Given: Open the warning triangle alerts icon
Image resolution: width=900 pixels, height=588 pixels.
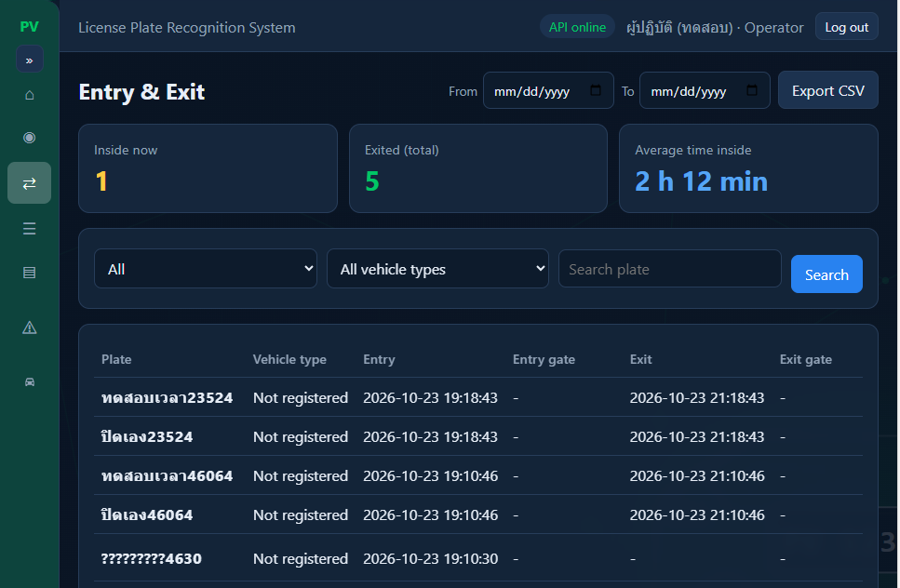Looking at the screenshot, I should click(x=29, y=327).
